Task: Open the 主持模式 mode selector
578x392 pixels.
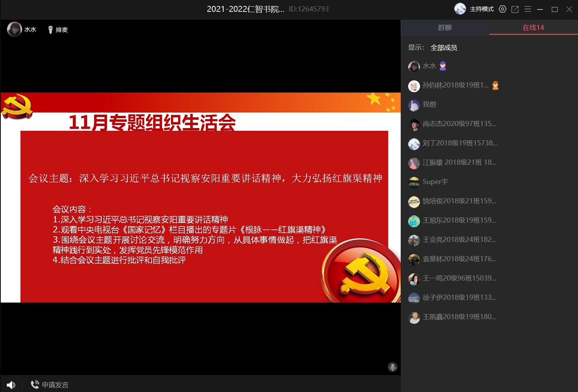Action: (481, 9)
